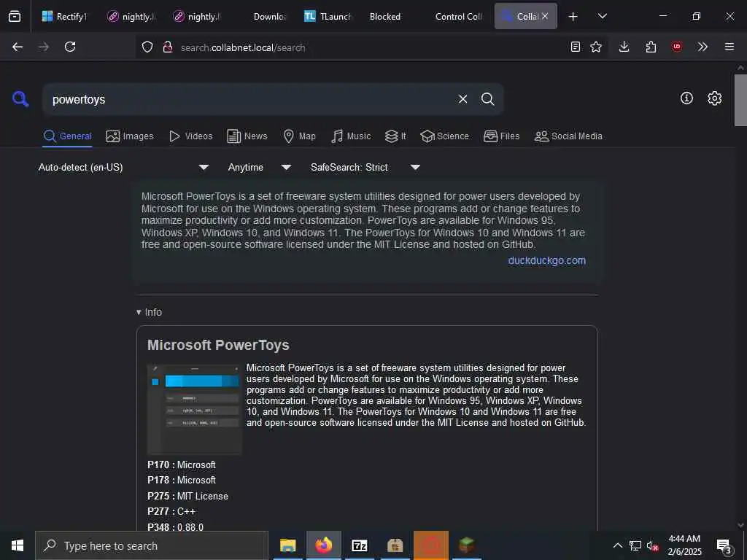Switch to Videos search category

pyautogui.click(x=191, y=136)
